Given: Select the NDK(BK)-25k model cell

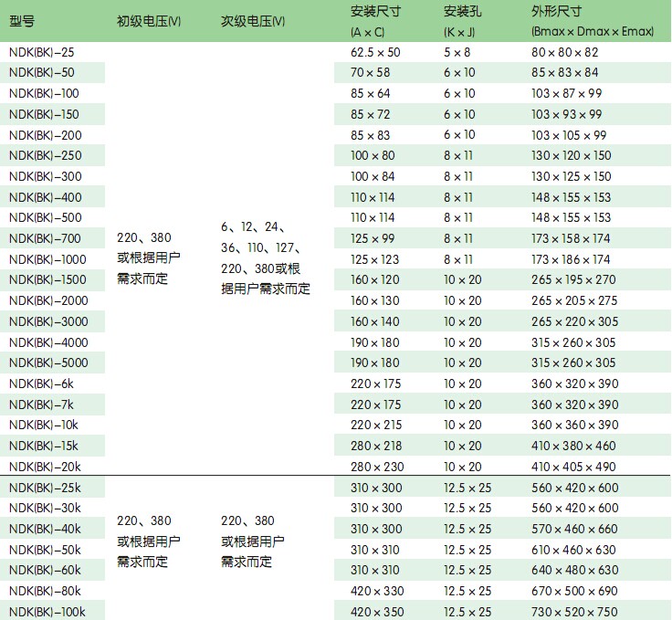Looking at the screenshot, I should click(45, 488).
